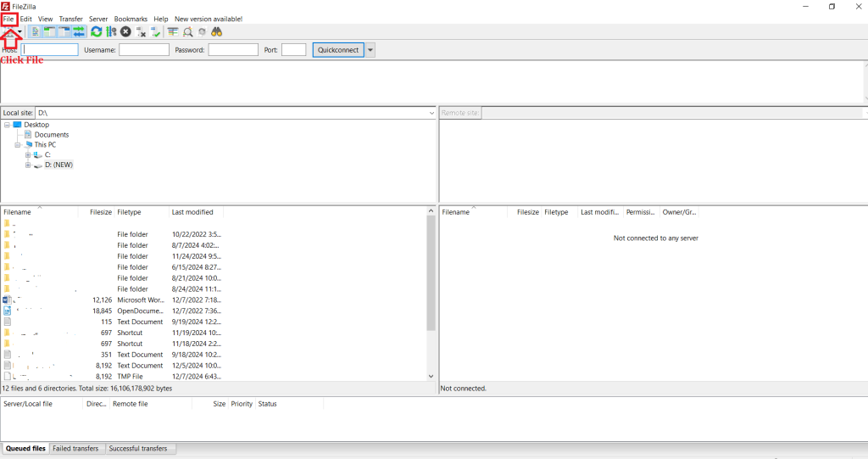Open the directory listing filters dialog
The width and height of the screenshot is (868, 459).
(173, 32)
